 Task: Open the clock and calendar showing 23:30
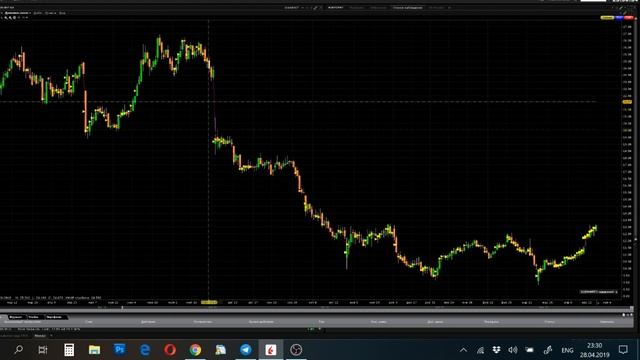[595, 350]
